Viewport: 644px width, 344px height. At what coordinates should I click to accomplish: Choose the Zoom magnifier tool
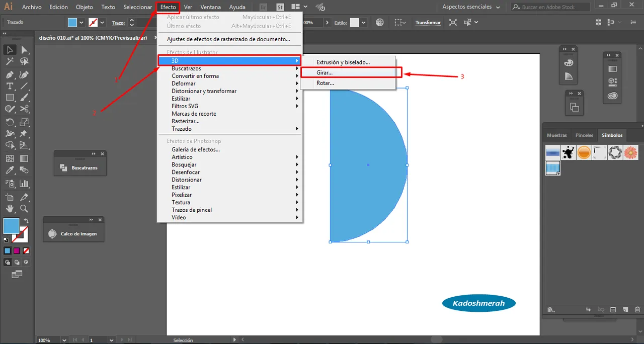[24, 209]
